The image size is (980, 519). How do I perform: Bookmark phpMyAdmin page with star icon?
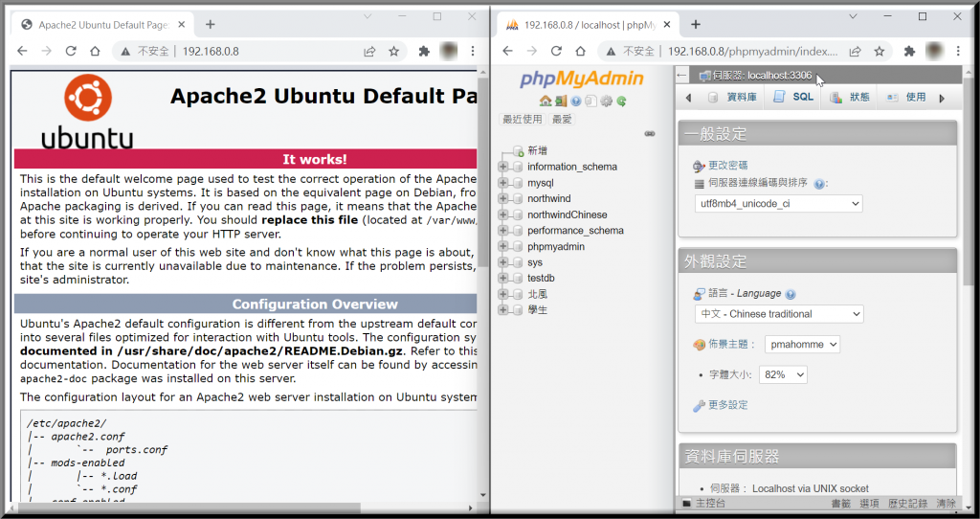coord(880,52)
